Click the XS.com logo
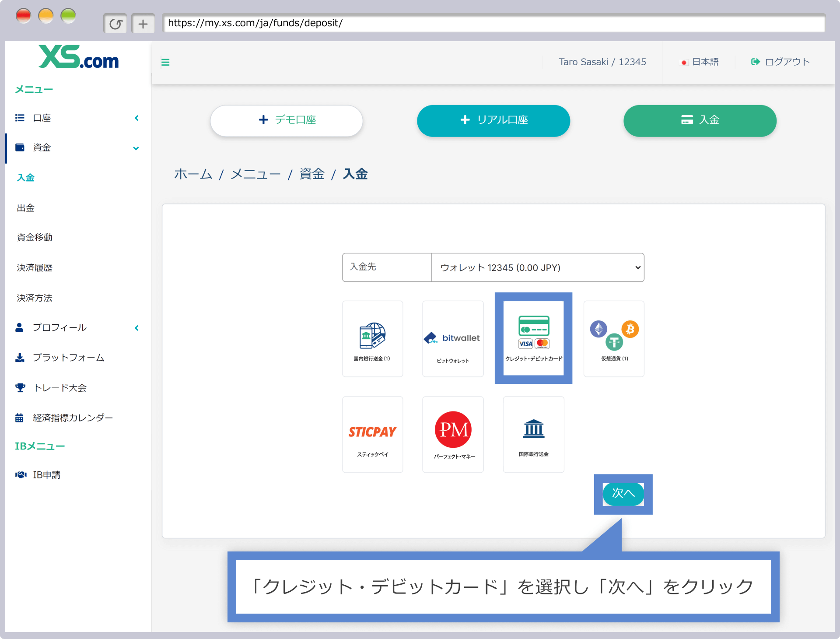The image size is (840, 639). pos(79,57)
